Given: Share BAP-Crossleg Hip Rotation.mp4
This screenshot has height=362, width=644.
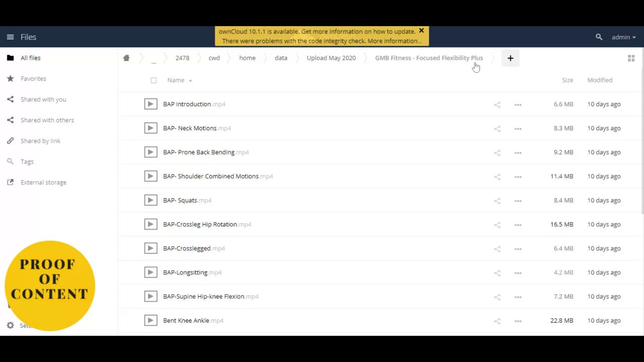Looking at the screenshot, I should click(497, 225).
